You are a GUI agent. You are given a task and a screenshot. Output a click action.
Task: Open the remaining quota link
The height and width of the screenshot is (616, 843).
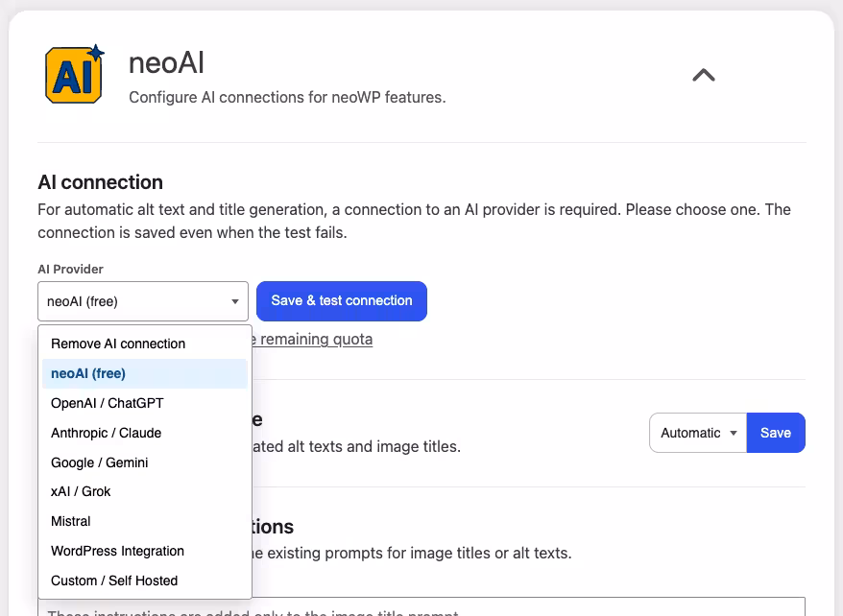312,340
